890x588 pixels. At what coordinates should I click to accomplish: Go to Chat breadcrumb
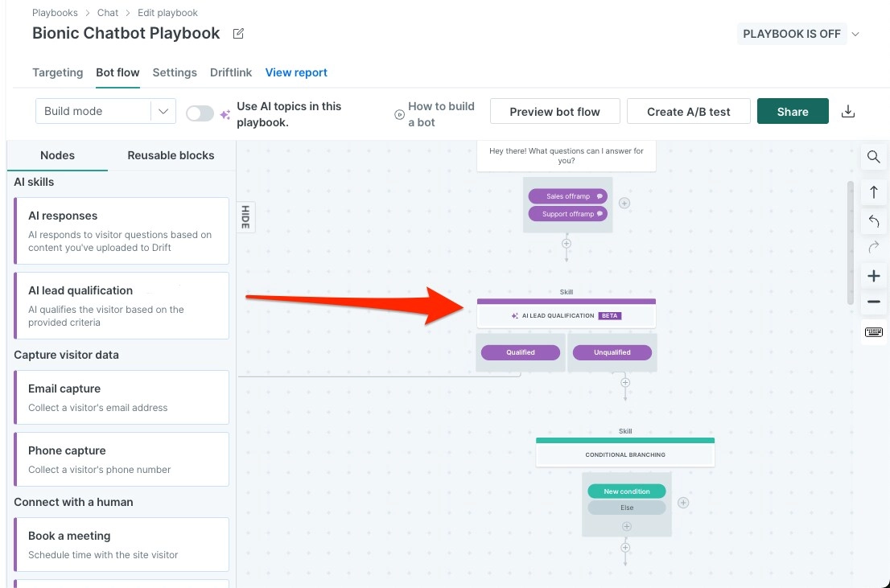[x=107, y=13]
